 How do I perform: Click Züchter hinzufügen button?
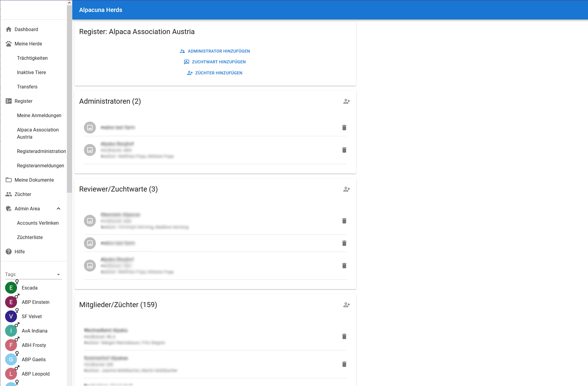(x=215, y=73)
